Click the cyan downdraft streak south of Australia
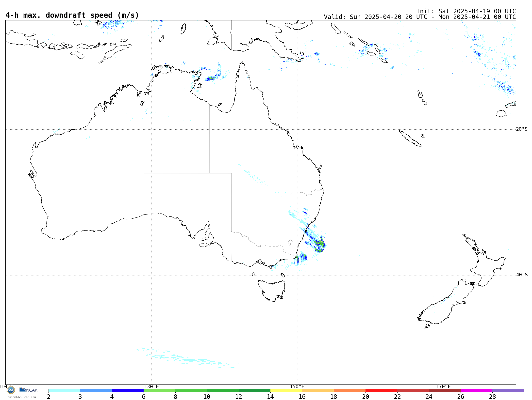The width and height of the screenshot is (532, 400). pos(186,358)
